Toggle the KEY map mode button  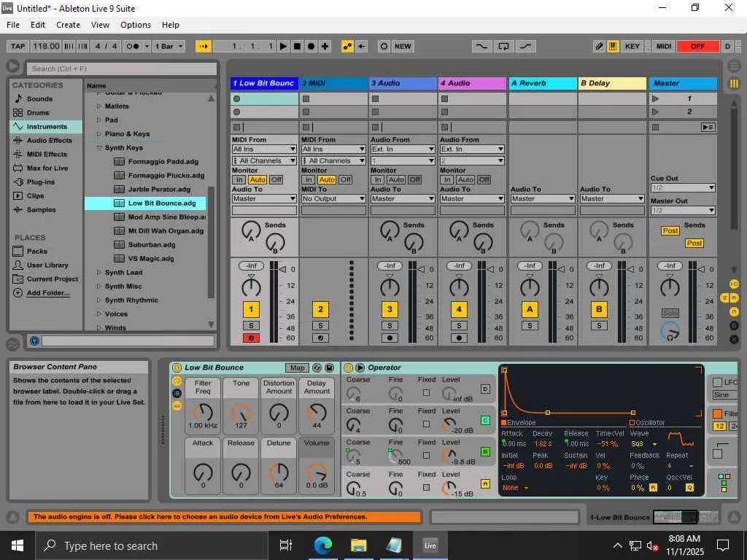[x=632, y=46]
